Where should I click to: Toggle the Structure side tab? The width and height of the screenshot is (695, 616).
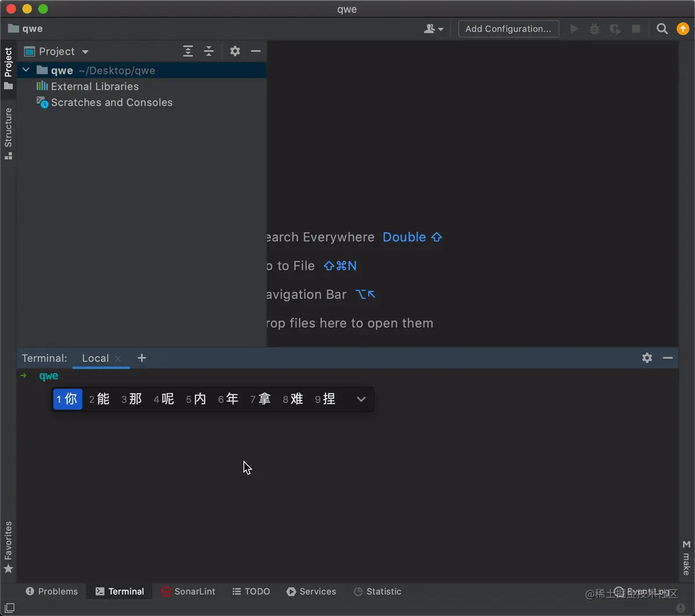click(8, 133)
